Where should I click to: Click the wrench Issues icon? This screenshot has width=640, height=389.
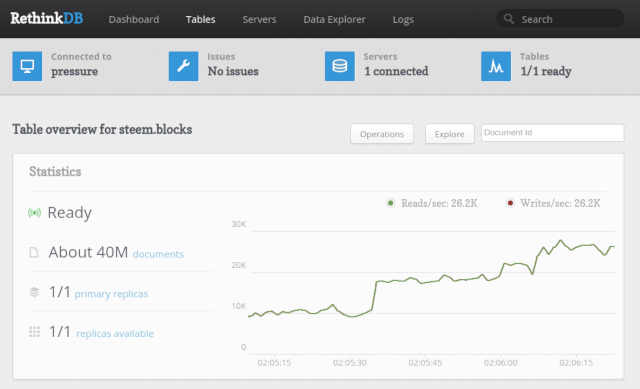[183, 66]
